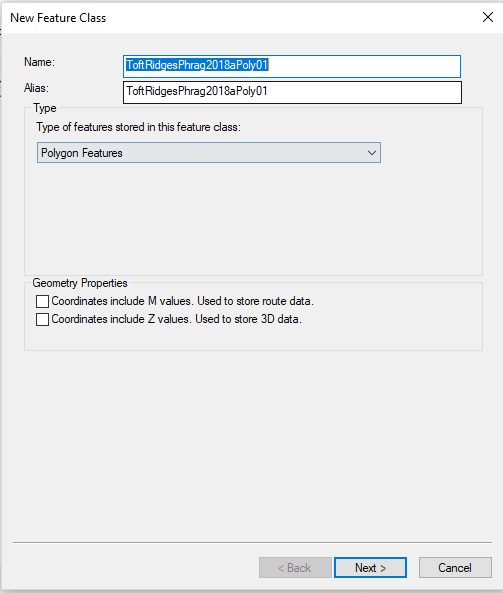Click the highlighted ToftRidgesPhrag2018aPoly01 text in Name
The height and width of the screenshot is (593, 503).
tap(197, 65)
